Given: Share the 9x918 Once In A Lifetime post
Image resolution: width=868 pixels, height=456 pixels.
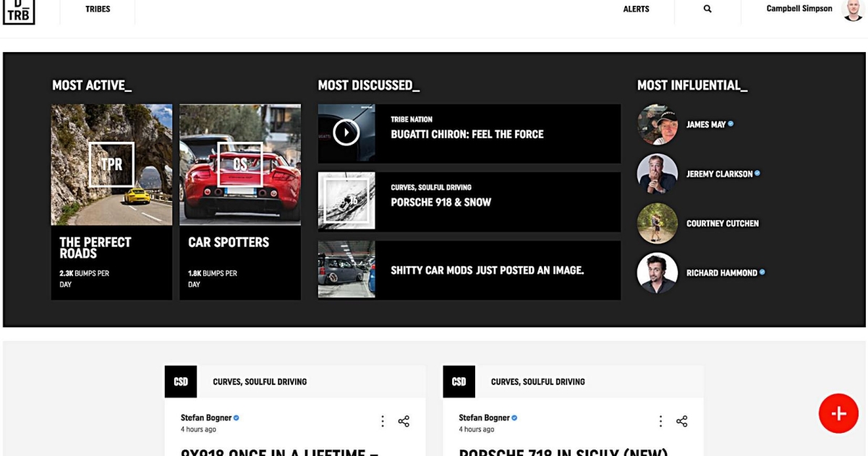Looking at the screenshot, I should [x=404, y=421].
